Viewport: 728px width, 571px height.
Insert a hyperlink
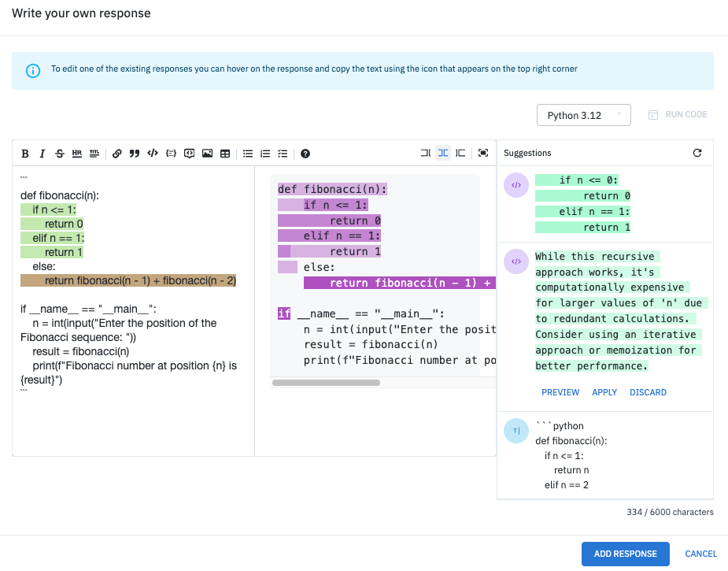coord(117,154)
